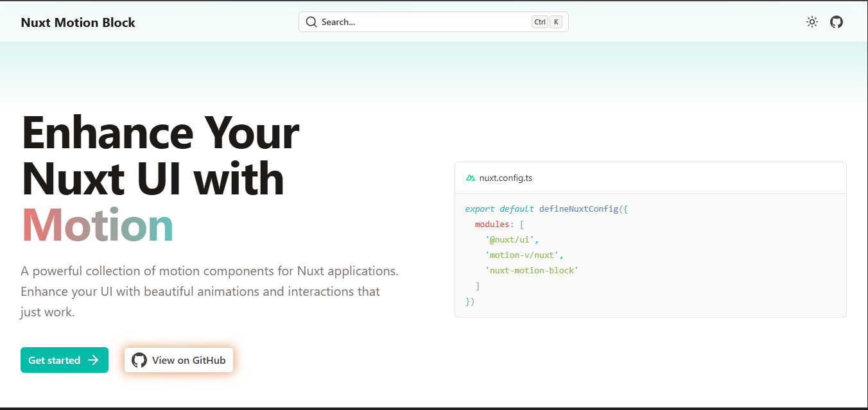Click the Ctrl shortcut key badge
The width and height of the screenshot is (868, 410).
[540, 22]
